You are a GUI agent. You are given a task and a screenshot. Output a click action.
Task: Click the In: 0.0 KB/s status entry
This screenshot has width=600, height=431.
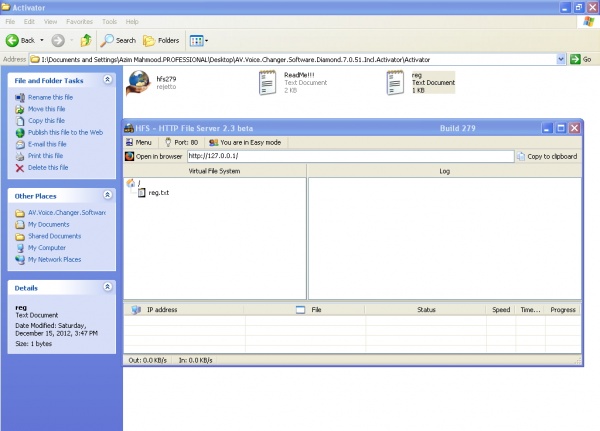pos(195,360)
